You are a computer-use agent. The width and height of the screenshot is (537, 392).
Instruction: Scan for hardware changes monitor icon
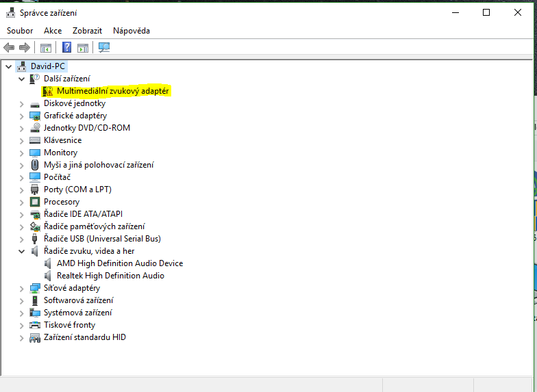pyautogui.click(x=104, y=48)
